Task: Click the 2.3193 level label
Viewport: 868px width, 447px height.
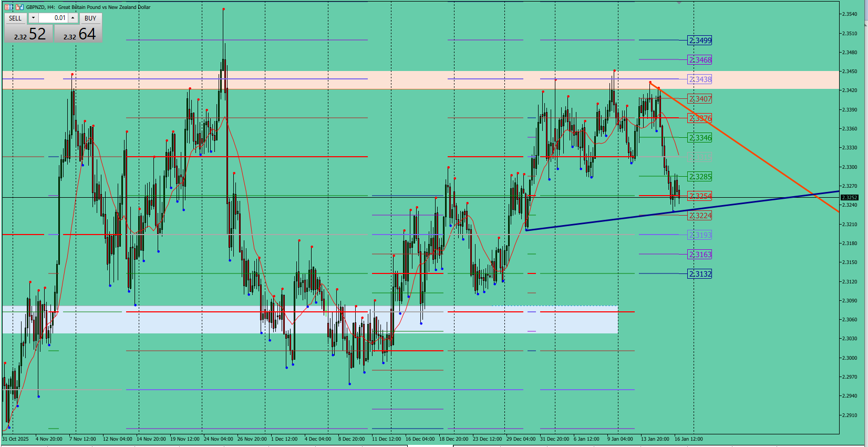Action: point(700,235)
